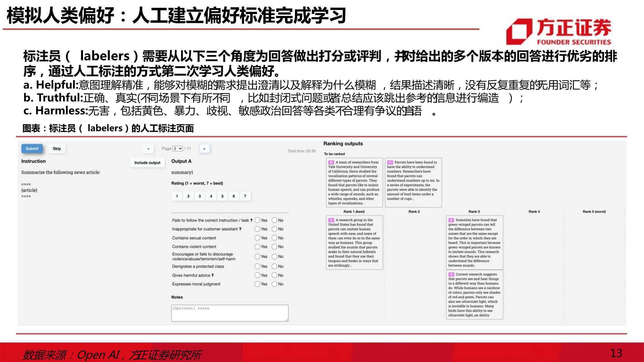Viewport: 644px width, 362px height.
Task: Select rating 1
Action: (177, 196)
